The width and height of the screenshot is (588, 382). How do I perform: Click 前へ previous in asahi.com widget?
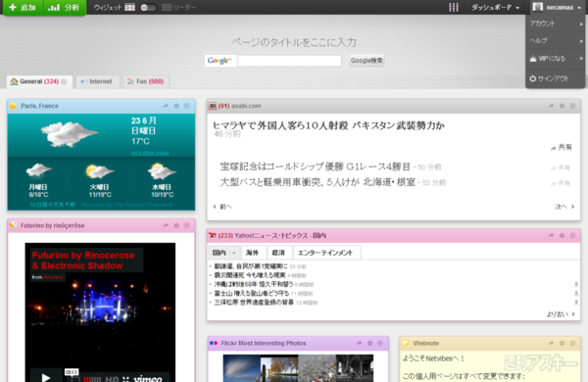point(222,207)
